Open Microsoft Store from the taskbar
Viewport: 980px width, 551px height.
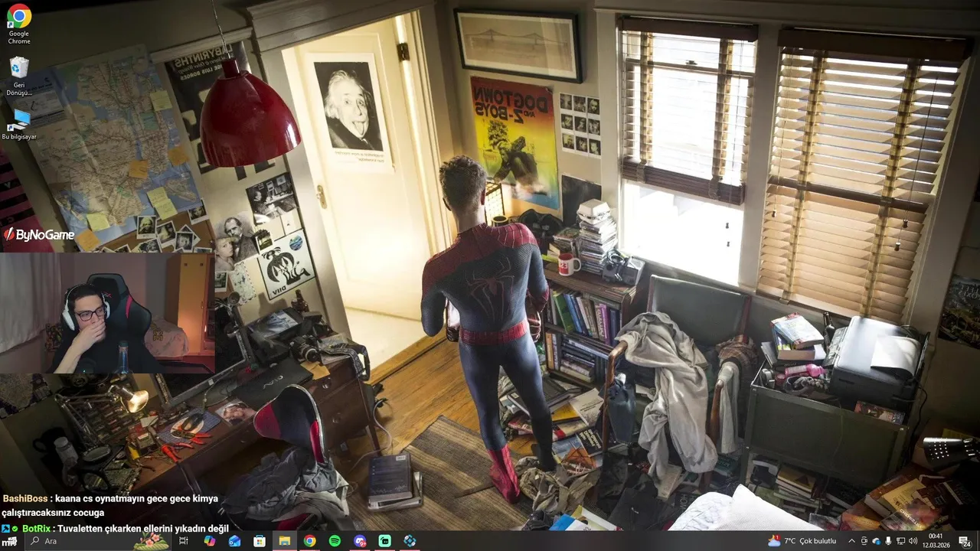[260, 541]
